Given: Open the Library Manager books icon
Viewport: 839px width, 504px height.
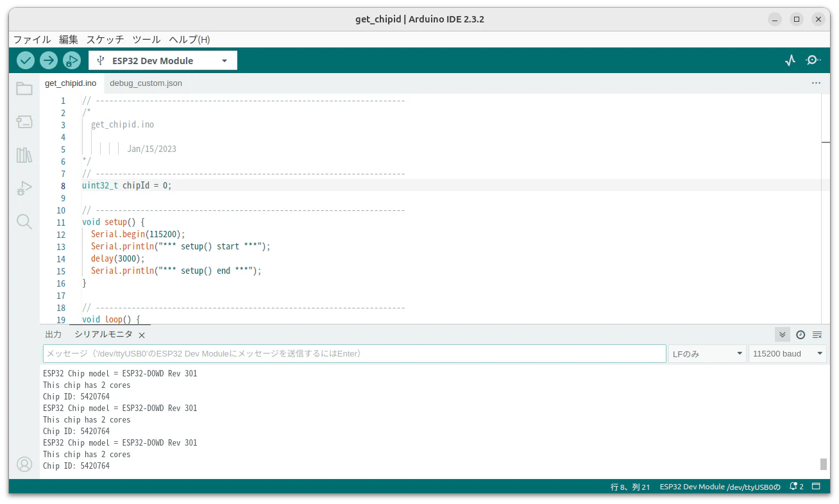Looking at the screenshot, I should pos(24,155).
